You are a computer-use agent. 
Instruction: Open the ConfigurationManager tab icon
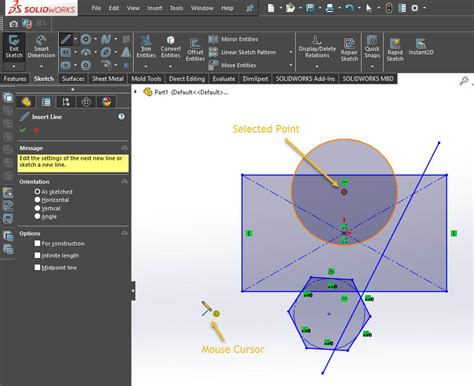tap(66, 102)
